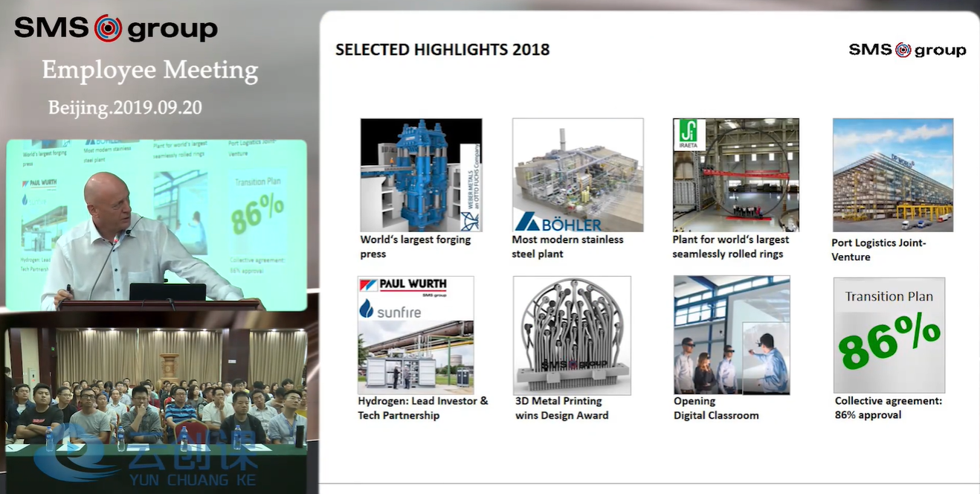Viewport: 980px width, 494px height.
Task: Click the "Beijing.2019.09.20" date text
Action: coord(126,107)
